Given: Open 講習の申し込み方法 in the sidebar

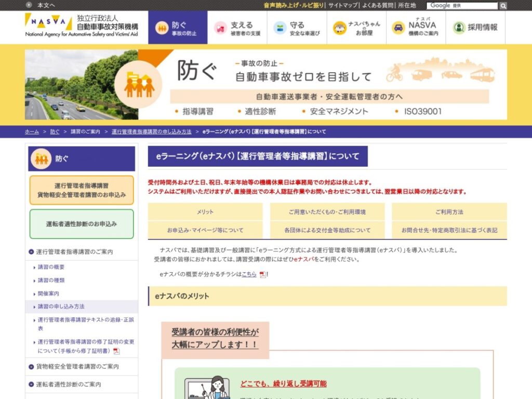Looking at the screenshot, I should [x=61, y=307].
